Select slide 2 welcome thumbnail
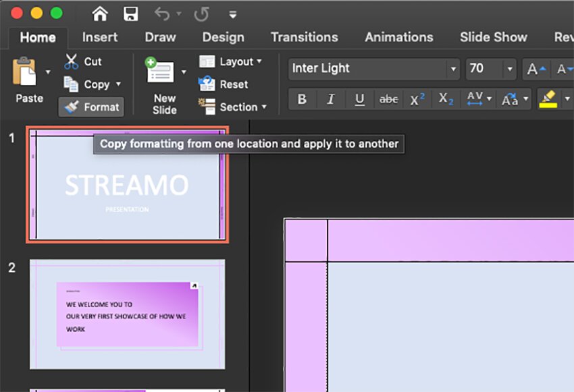 pyautogui.click(x=127, y=314)
